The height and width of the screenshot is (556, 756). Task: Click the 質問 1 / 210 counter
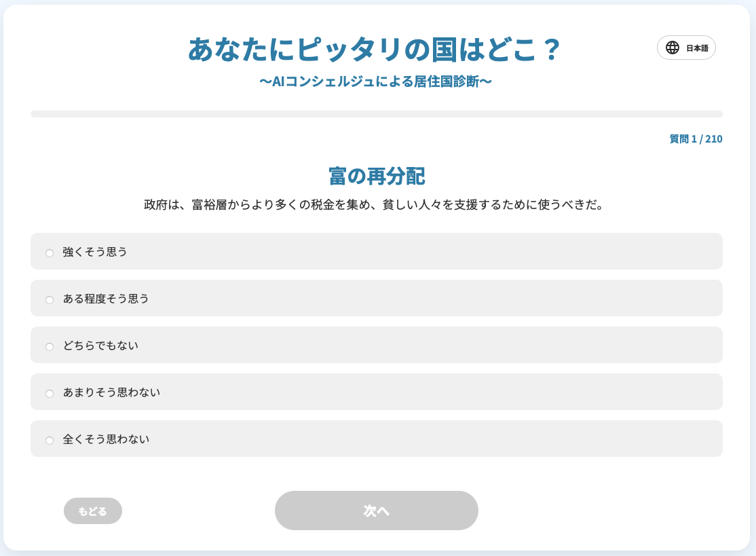[696, 139]
